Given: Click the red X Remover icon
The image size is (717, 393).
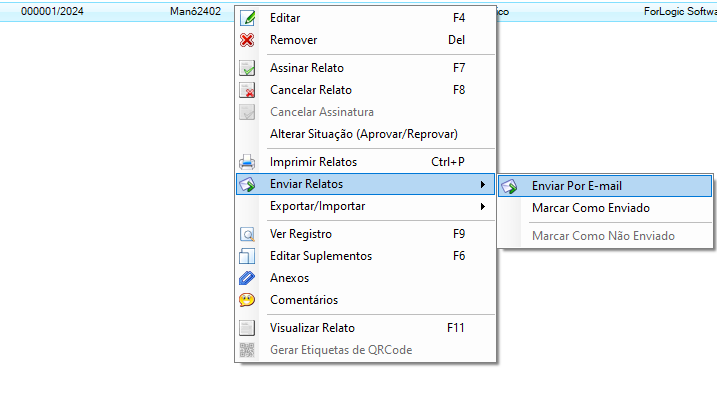Looking at the screenshot, I should [247, 40].
